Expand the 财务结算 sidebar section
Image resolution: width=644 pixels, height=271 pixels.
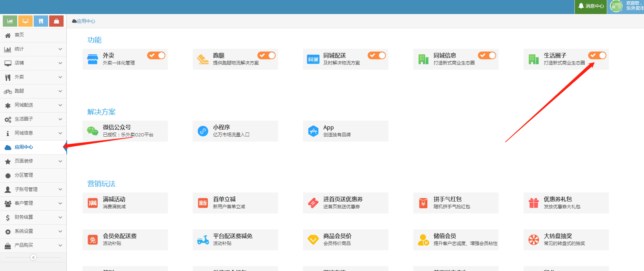click(33, 217)
